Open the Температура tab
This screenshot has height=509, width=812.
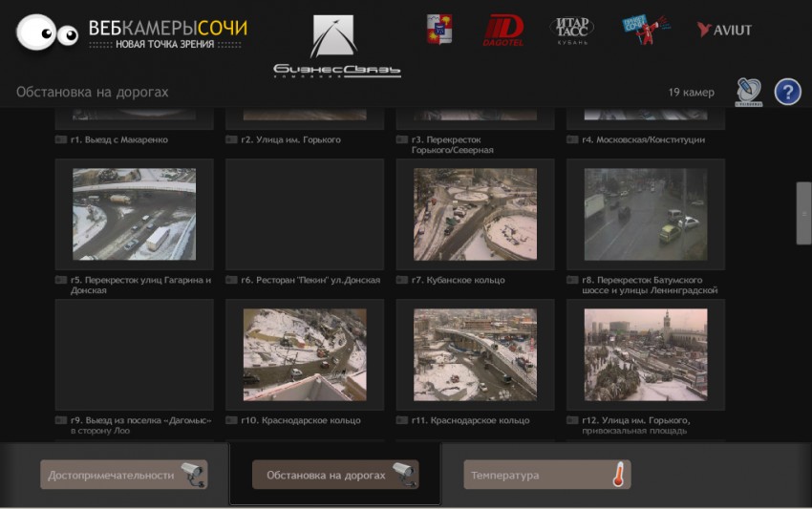click(547, 475)
